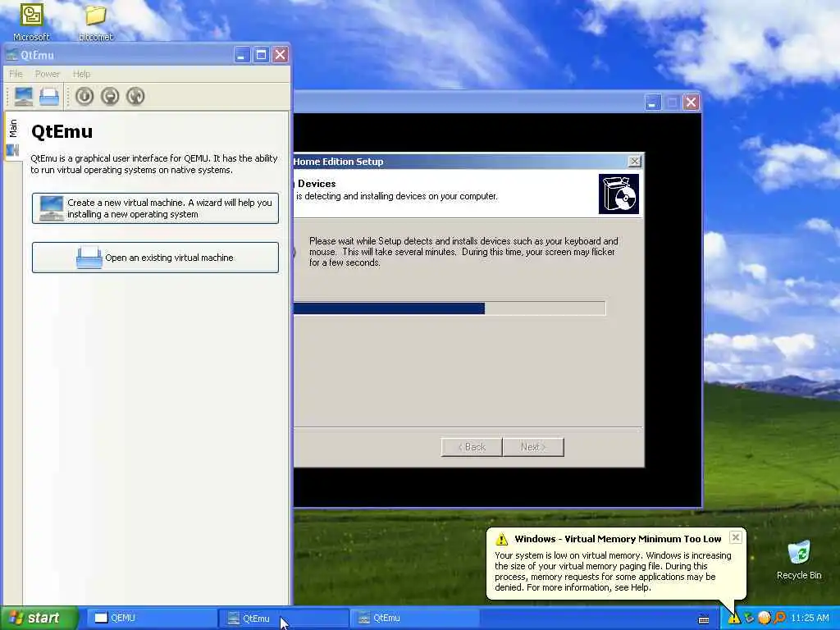Switch to the last QtEmu taskbar button
The width and height of the screenshot is (840, 630).
pos(414,619)
